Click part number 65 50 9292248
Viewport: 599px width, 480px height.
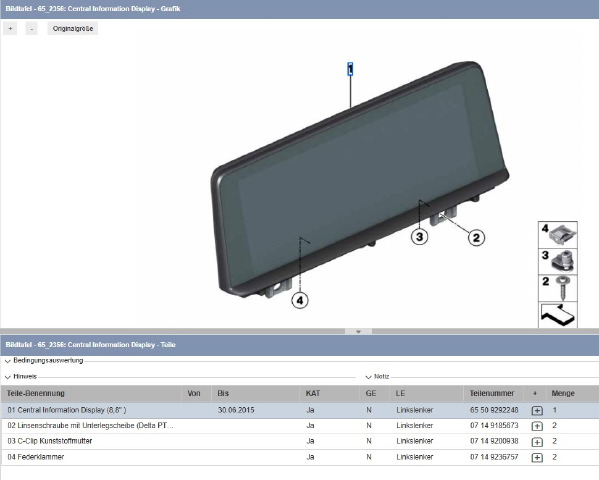click(494, 410)
